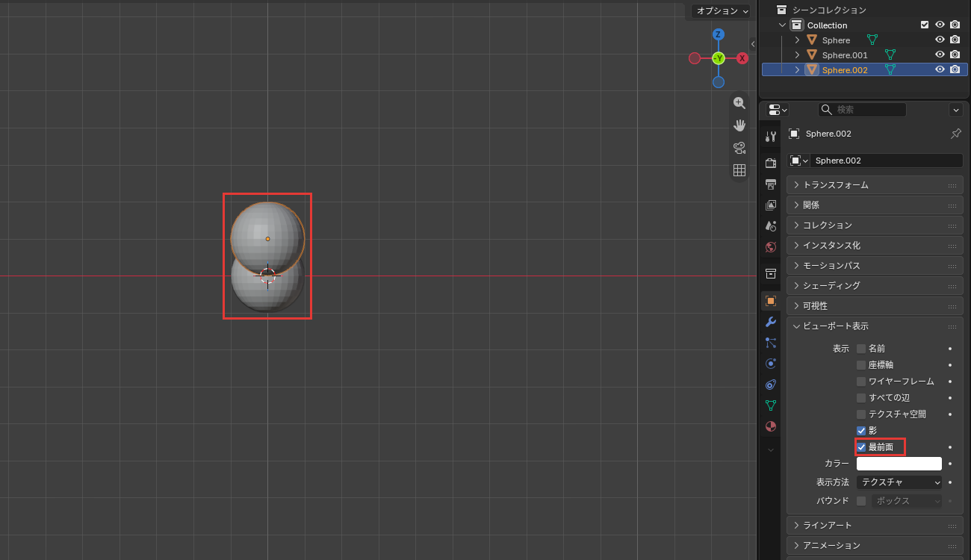Image resolution: width=971 pixels, height=560 pixels.
Task: Open the Output properties tab
Action: 771,184
